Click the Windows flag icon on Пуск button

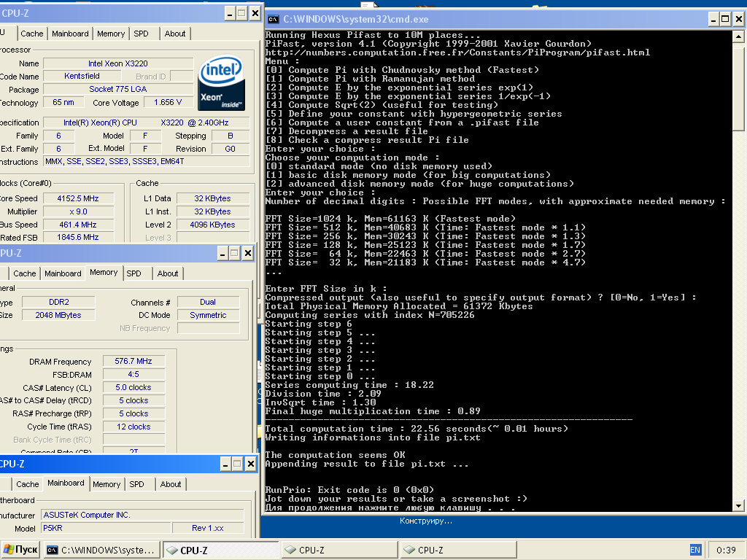pos(9,550)
